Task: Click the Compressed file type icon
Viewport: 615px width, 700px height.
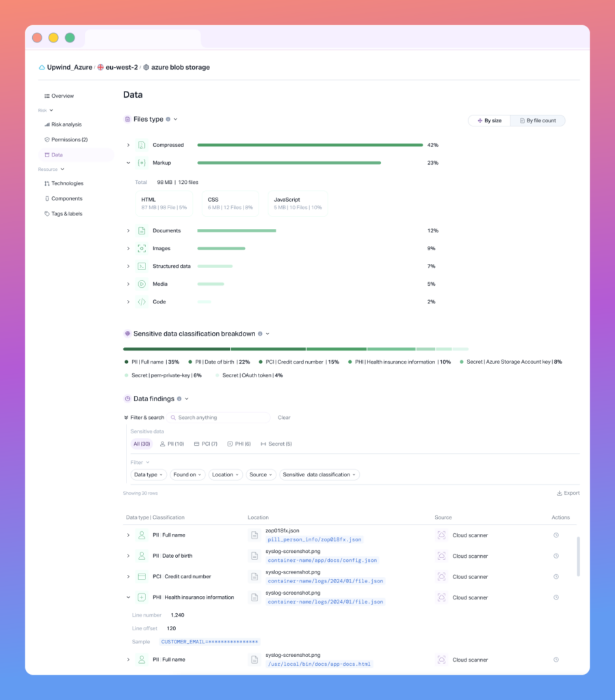Action: point(142,145)
